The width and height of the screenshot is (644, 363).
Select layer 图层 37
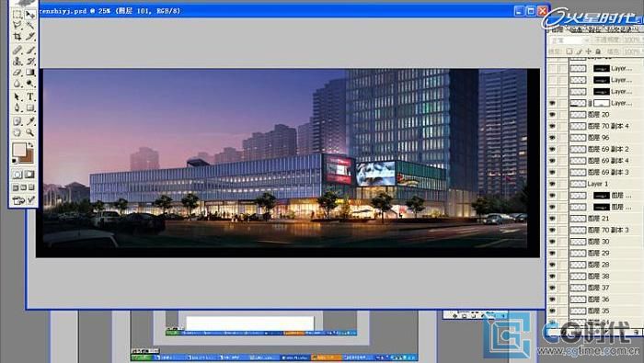(x=605, y=288)
